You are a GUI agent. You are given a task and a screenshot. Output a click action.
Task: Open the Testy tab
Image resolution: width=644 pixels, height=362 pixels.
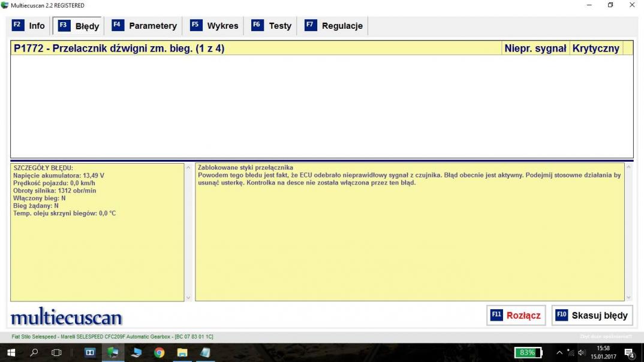(271, 26)
